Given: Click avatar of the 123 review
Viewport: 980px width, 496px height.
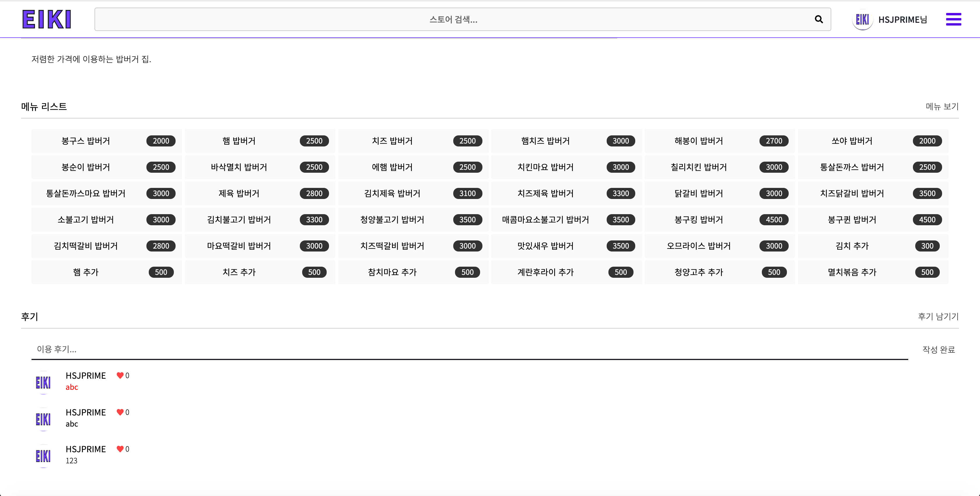Looking at the screenshot, I should click(x=43, y=456).
